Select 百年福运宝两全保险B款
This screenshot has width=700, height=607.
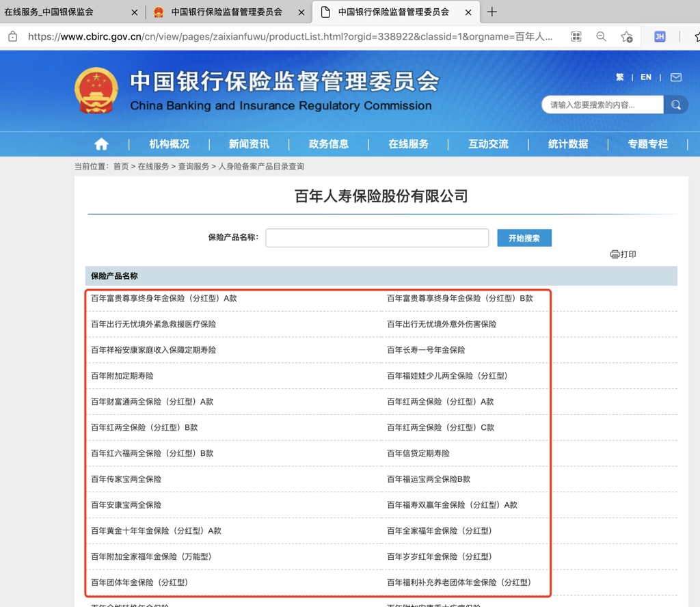coord(429,479)
